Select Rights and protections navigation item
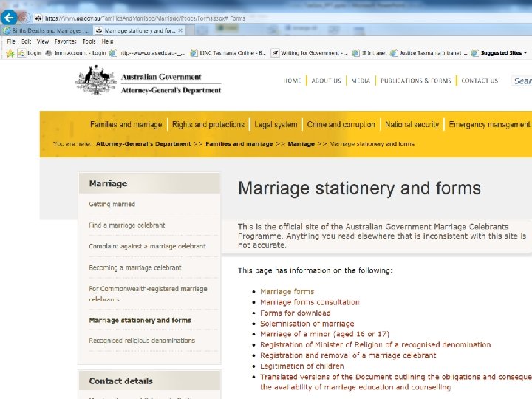The image size is (532, 399). [208, 125]
